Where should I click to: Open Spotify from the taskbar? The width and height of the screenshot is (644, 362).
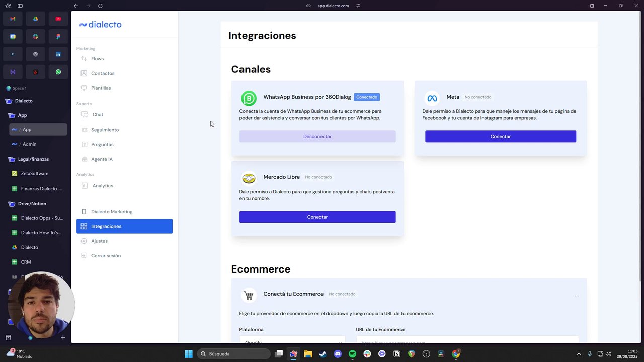[352, 354]
